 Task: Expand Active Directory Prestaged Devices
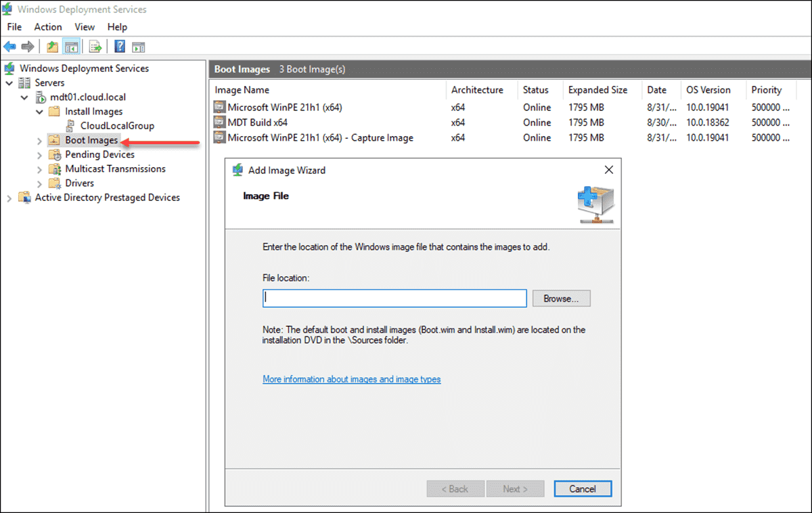(9, 198)
